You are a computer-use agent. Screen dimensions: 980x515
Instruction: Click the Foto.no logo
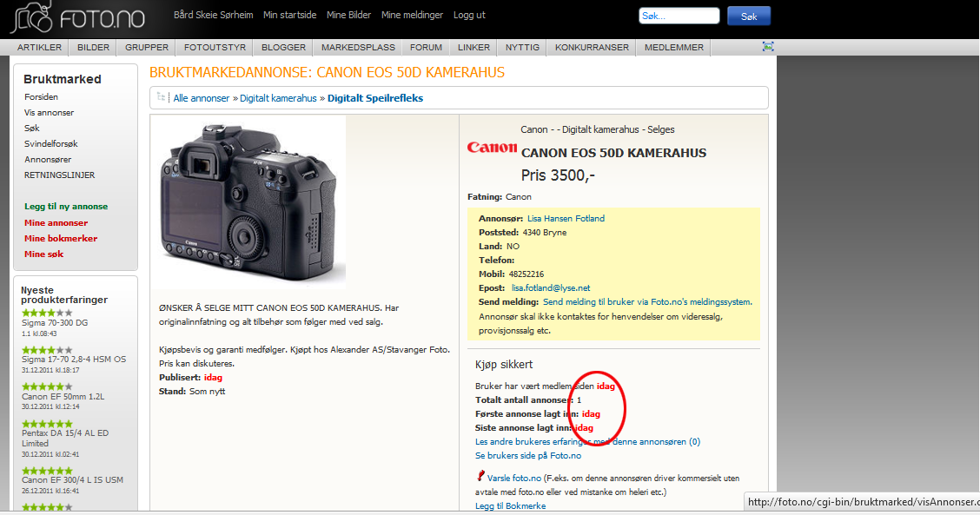tap(79, 17)
